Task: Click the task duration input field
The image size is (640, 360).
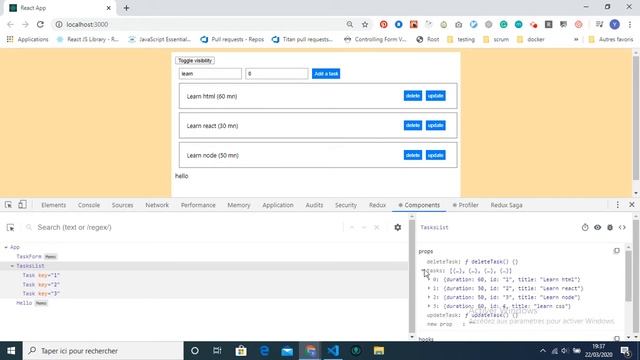Action: point(277,73)
